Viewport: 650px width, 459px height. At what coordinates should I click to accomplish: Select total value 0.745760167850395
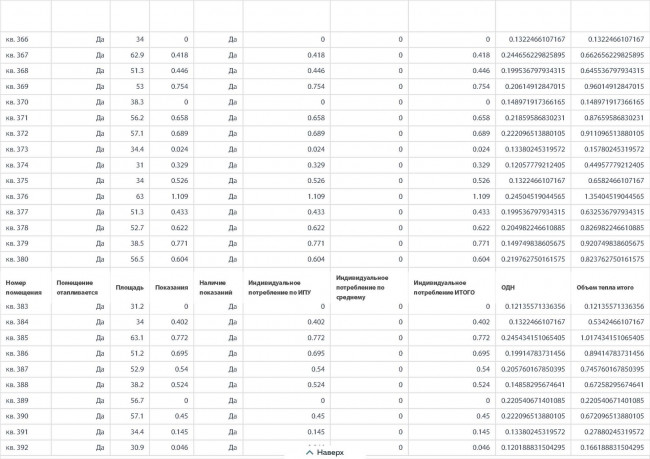tap(612, 369)
